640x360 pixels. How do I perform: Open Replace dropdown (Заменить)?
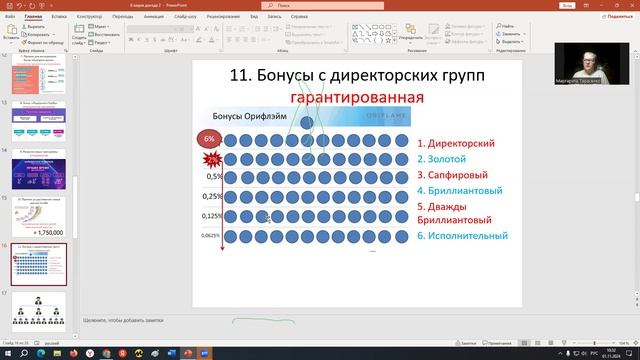click(511, 34)
